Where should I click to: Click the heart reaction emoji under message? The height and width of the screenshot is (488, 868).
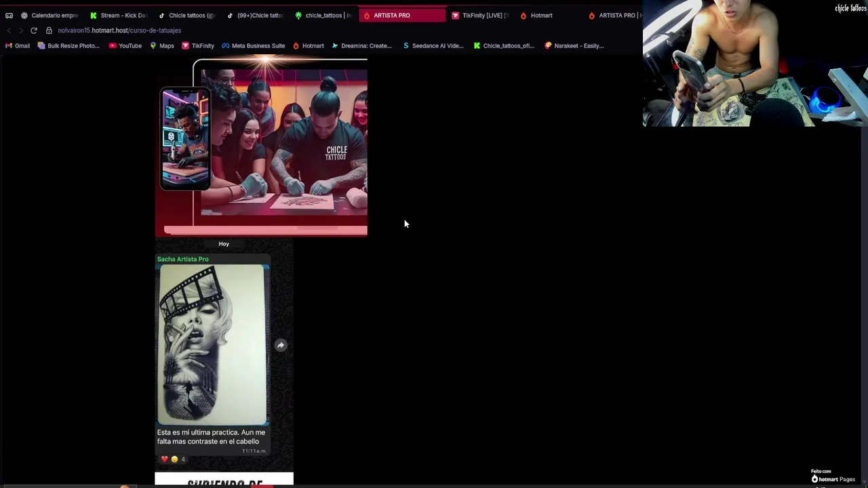pyautogui.click(x=164, y=459)
